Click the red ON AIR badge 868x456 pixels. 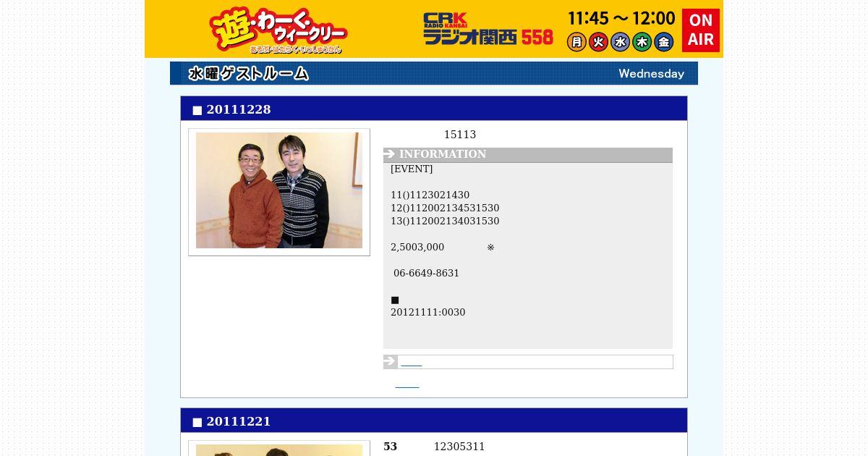tap(700, 30)
